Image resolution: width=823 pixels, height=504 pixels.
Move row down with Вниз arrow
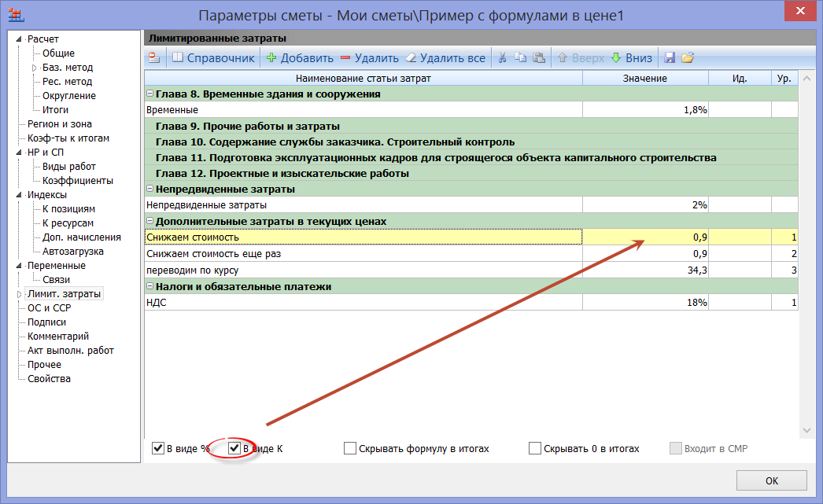(632, 57)
